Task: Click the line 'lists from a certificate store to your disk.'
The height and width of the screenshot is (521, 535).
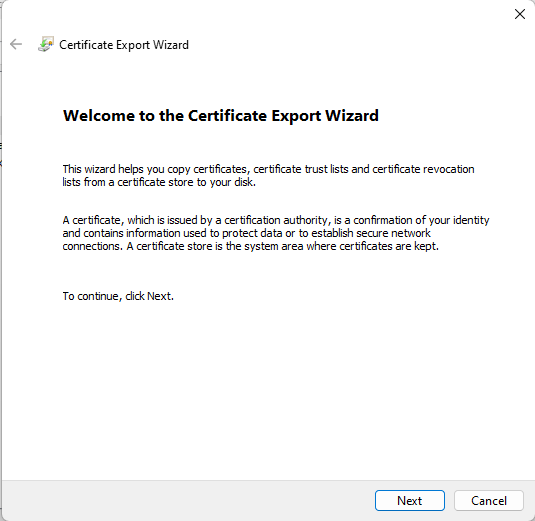Action: (x=159, y=182)
